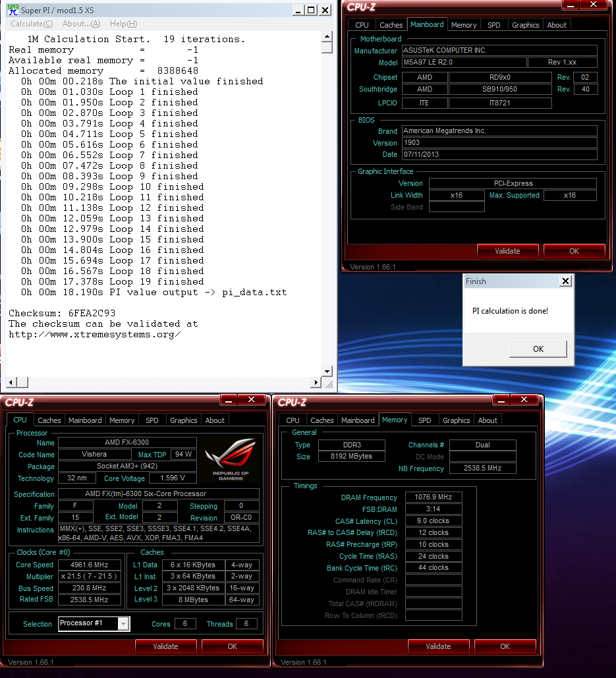
Task: Open Caches tab in Mainboard CPU-Z window
Action: [x=391, y=25]
